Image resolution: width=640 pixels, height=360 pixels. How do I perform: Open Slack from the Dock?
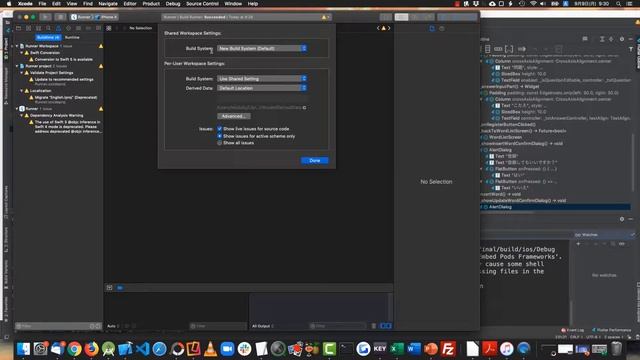pos(244,349)
